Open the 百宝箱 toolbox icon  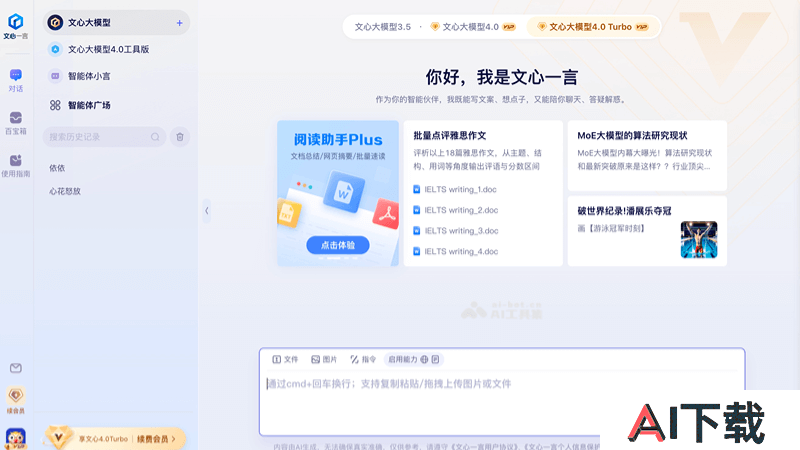[x=16, y=123]
